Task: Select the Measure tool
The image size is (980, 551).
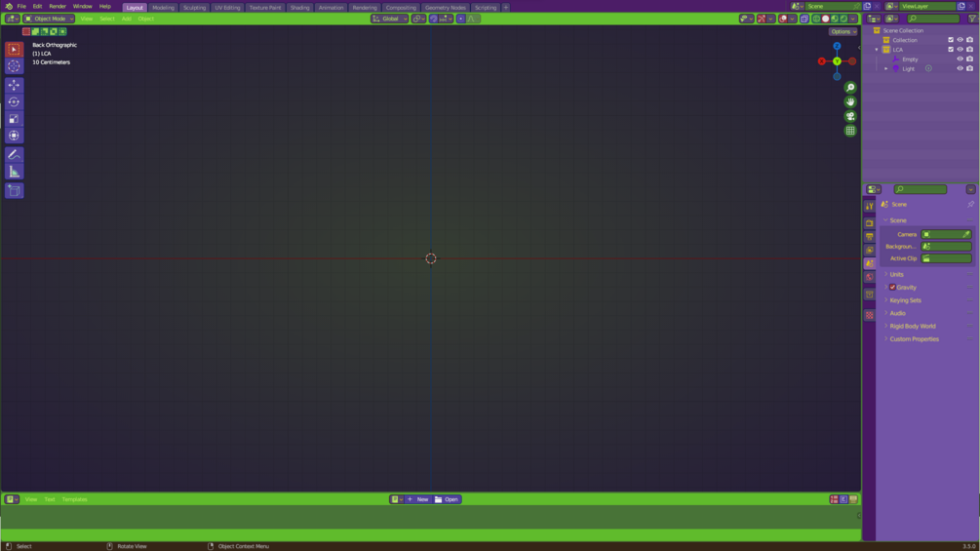Action: [x=14, y=172]
